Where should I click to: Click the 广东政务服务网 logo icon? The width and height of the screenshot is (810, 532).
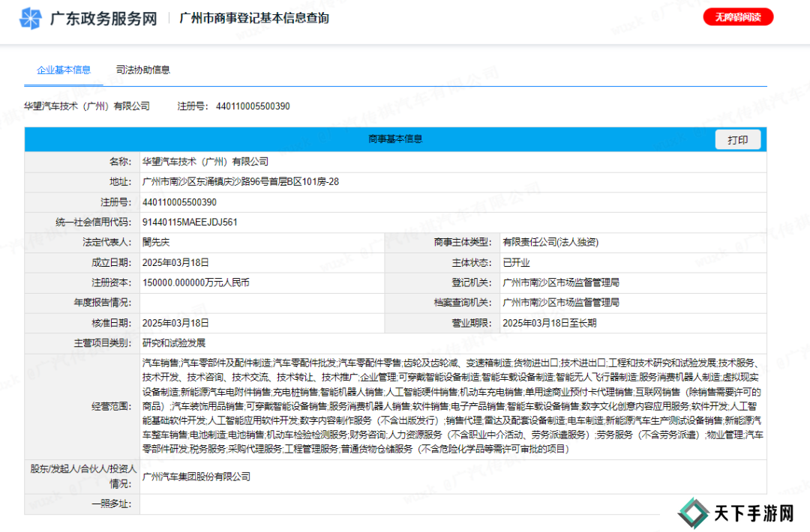coord(31,18)
